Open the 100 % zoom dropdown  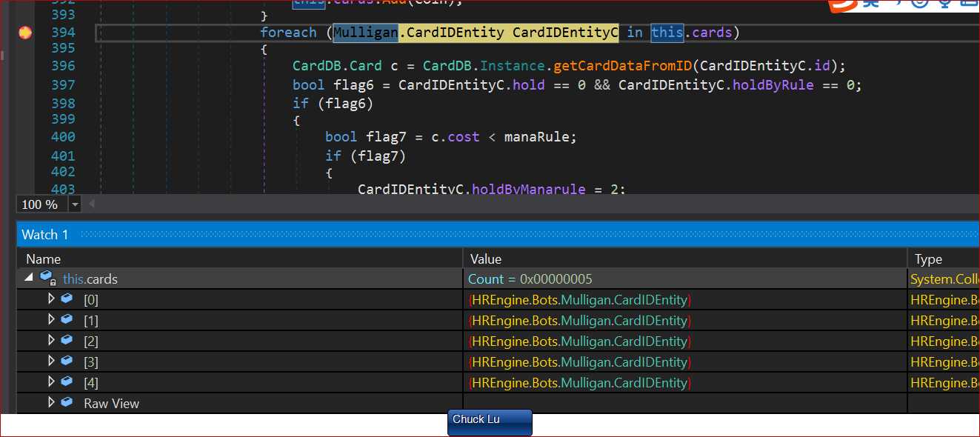[x=75, y=204]
